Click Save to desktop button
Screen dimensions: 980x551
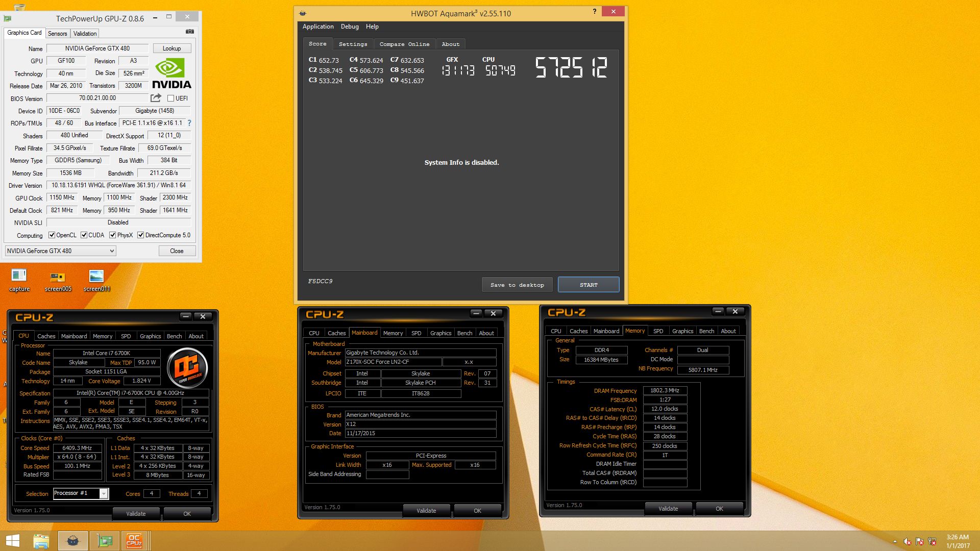pyautogui.click(x=517, y=285)
